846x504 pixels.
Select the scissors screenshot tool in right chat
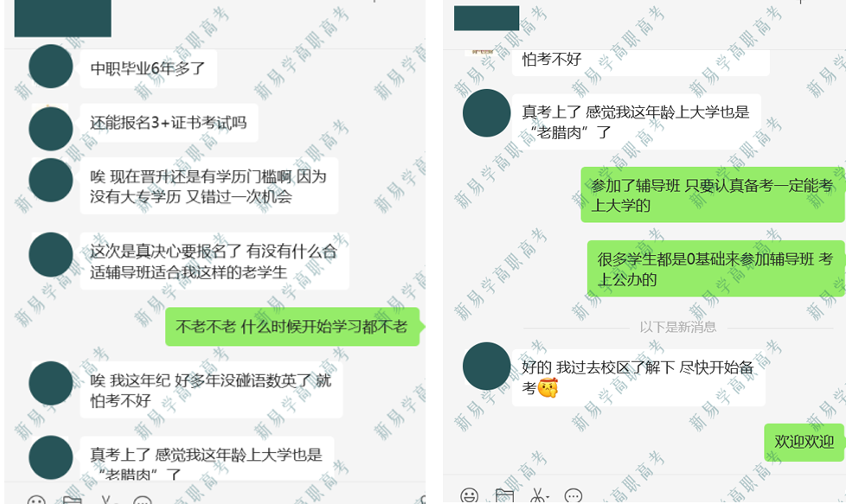coord(537,496)
